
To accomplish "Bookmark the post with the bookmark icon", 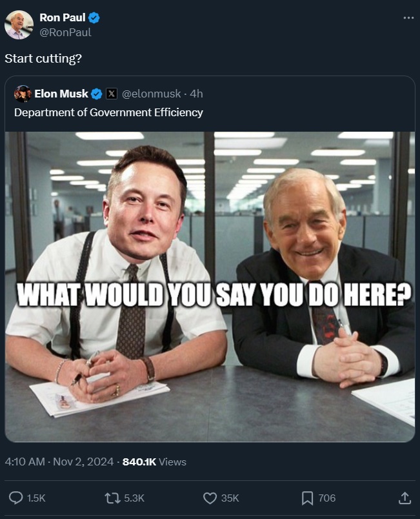I will click(x=307, y=498).
